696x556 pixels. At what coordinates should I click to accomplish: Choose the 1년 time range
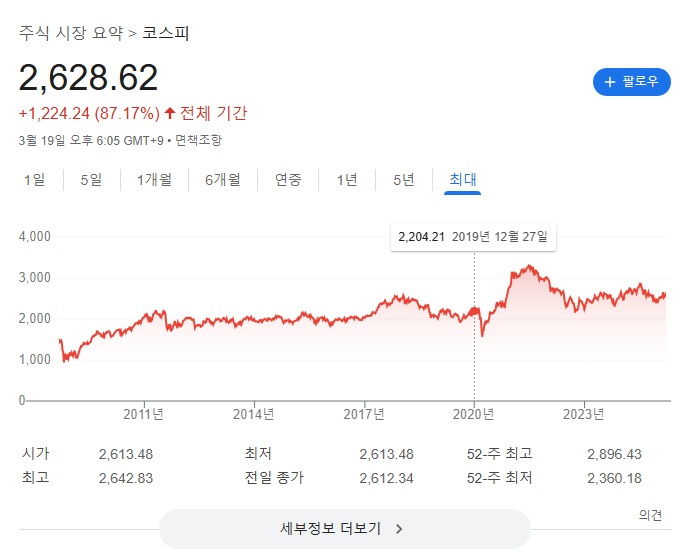click(x=347, y=180)
